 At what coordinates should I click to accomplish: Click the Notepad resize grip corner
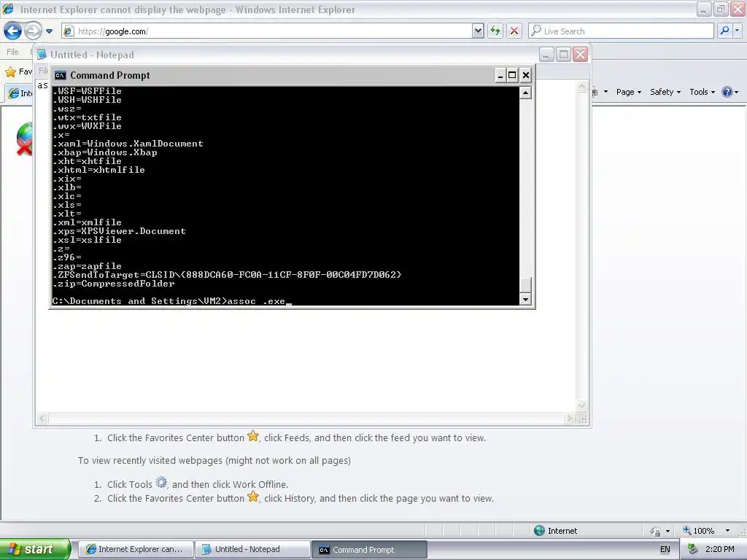(583, 419)
